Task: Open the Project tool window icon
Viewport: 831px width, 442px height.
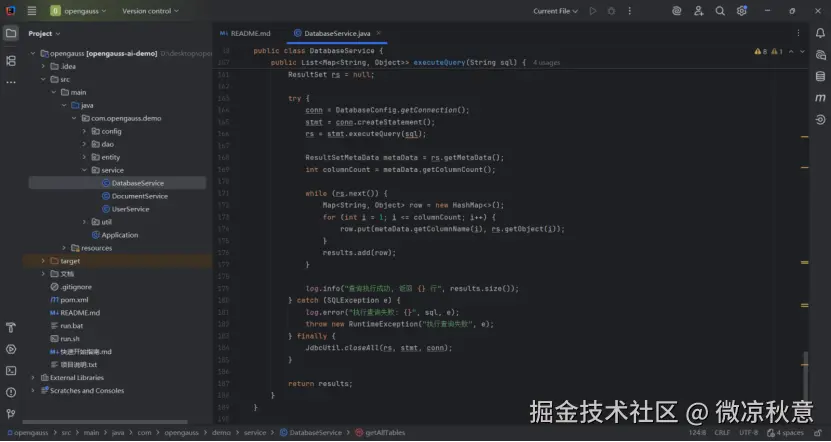Action: [x=11, y=33]
